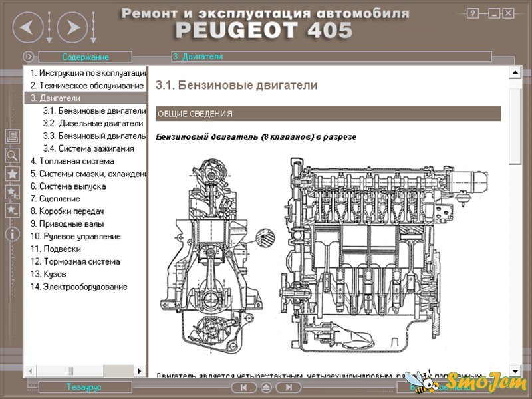532x399 pixels.
Task: Click the engine longitudinal section drawing
Action: pos(384,255)
